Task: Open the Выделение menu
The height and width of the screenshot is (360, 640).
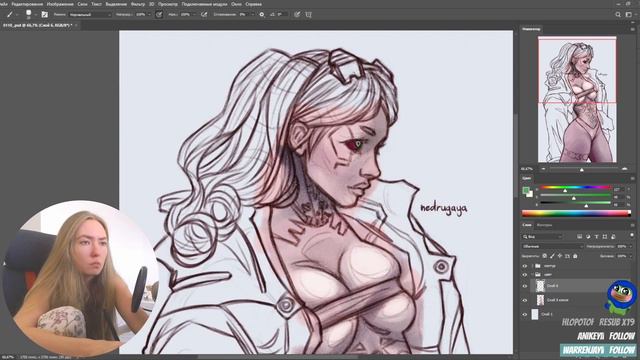Action: (116, 4)
